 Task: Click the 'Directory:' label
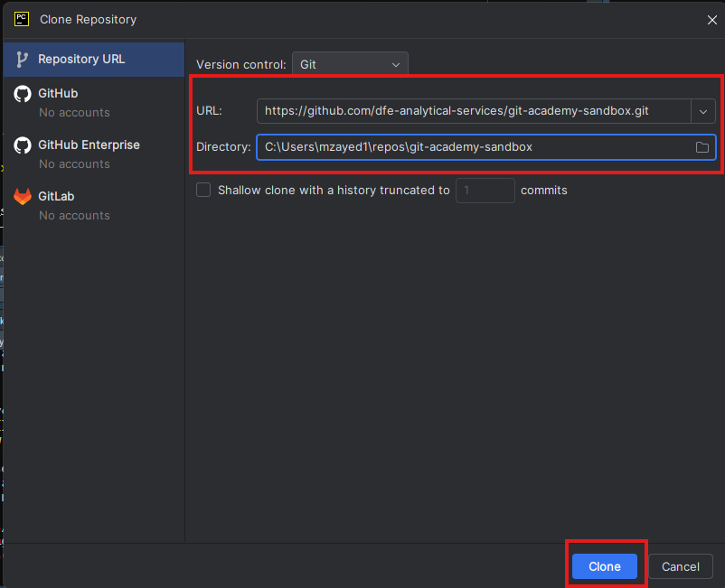coord(223,147)
